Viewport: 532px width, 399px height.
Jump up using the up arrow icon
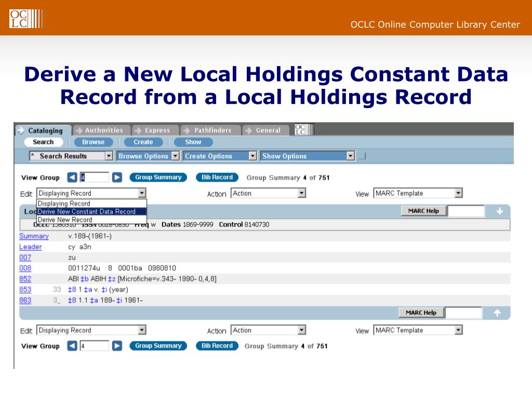click(x=497, y=313)
